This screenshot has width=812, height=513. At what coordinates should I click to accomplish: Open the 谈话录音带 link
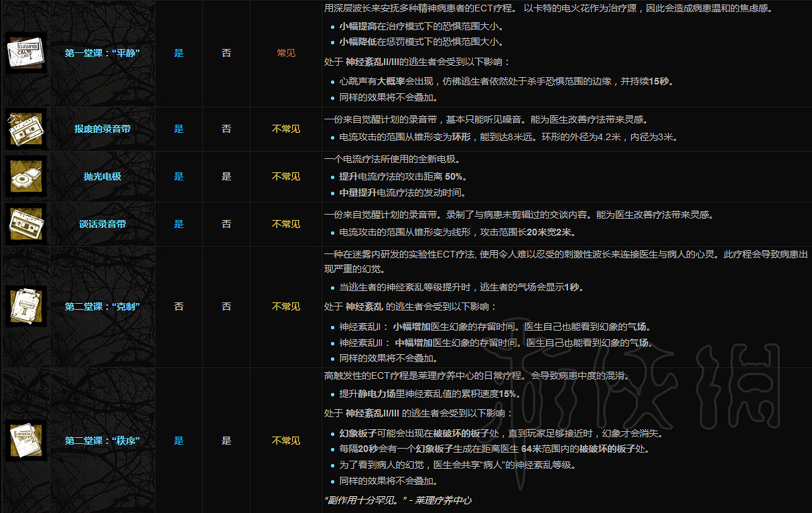(x=102, y=224)
